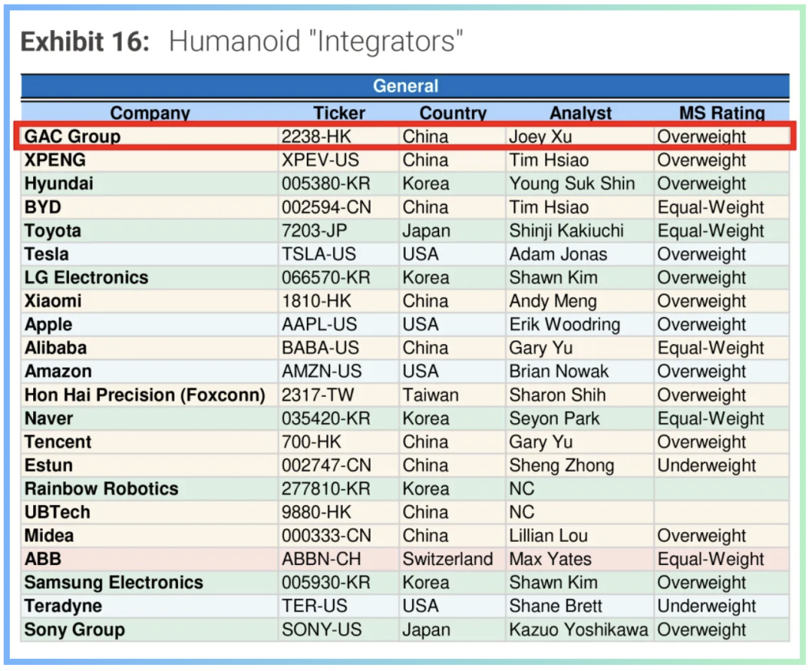This screenshot has height=671, width=812.
Task: Click the Country column header
Action: tap(453, 113)
